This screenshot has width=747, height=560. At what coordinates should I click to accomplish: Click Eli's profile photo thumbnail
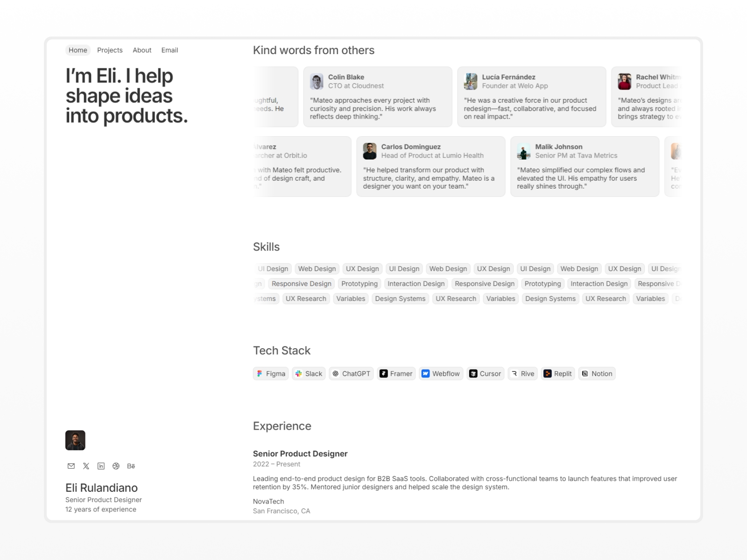point(75,439)
